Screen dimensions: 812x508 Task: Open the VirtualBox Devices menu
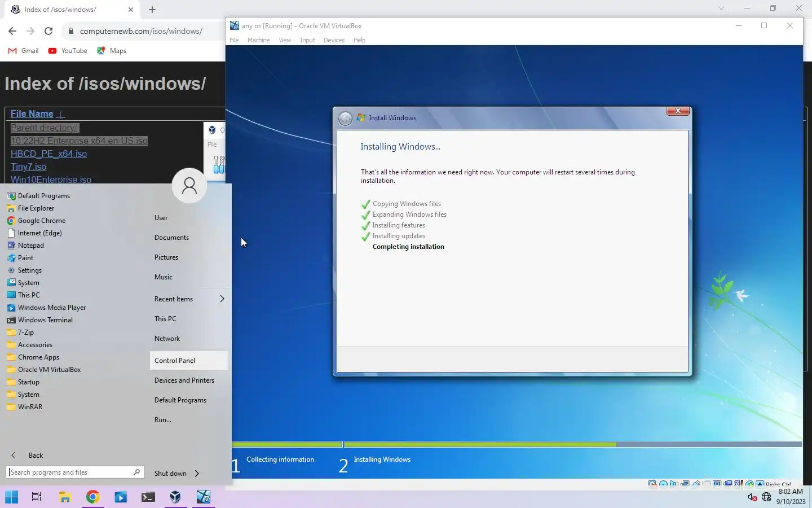pyautogui.click(x=334, y=40)
